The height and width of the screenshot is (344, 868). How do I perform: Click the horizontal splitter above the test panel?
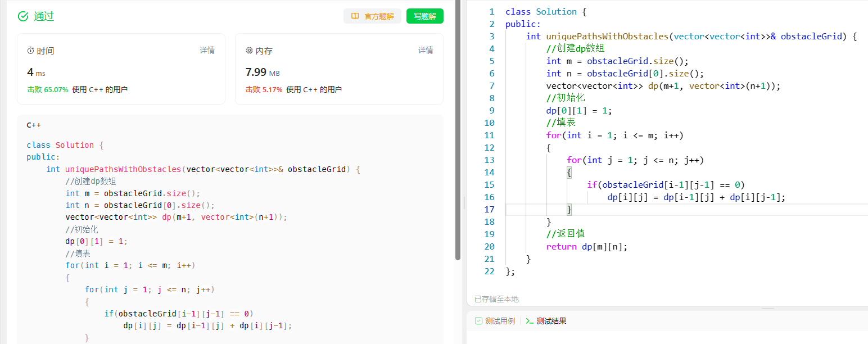pos(768,308)
